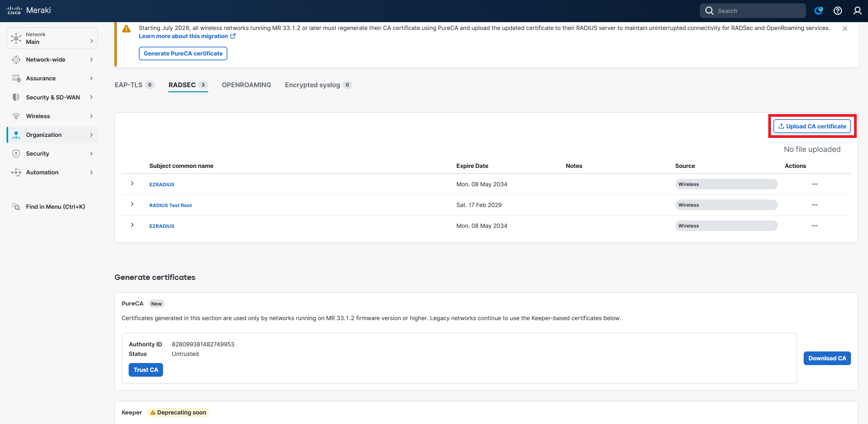The width and height of the screenshot is (868, 424).
Task: Click the Cisco Meraki logo
Action: pos(29,10)
